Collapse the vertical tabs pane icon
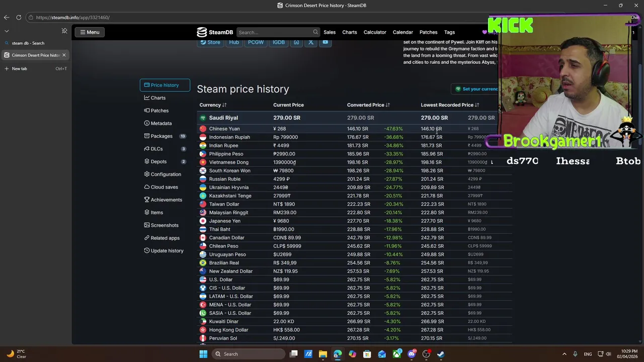The width and height of the screenshot is (644, 362). pos(64,31)
